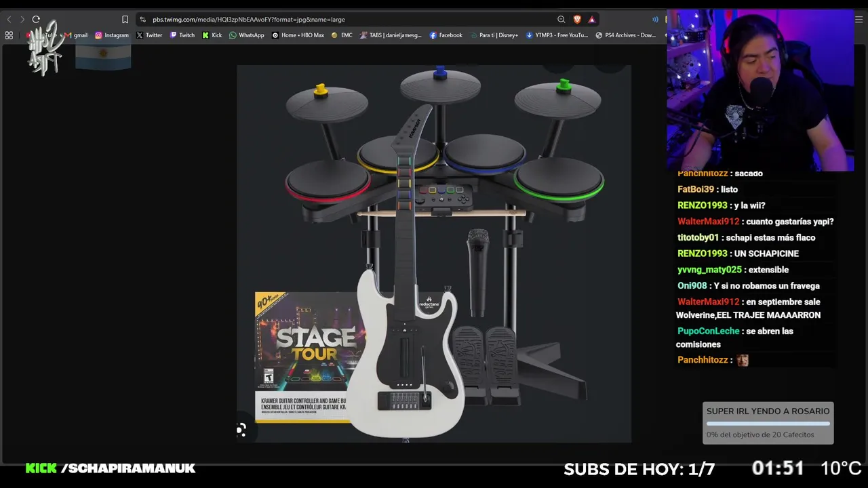Image resolution: width=868 pixels, height=488 pixels.
Task: Bookmark this page with the bookmark icon
Action: click(125, 20)
